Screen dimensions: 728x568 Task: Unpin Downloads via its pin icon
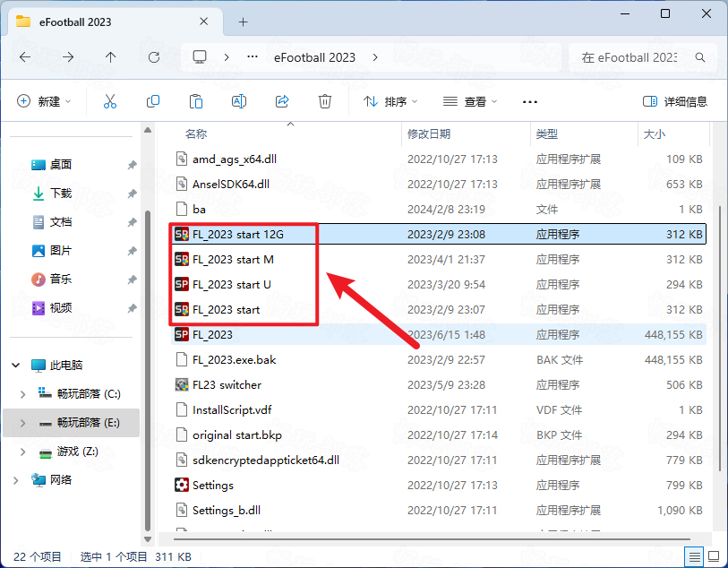coord(132,194)
